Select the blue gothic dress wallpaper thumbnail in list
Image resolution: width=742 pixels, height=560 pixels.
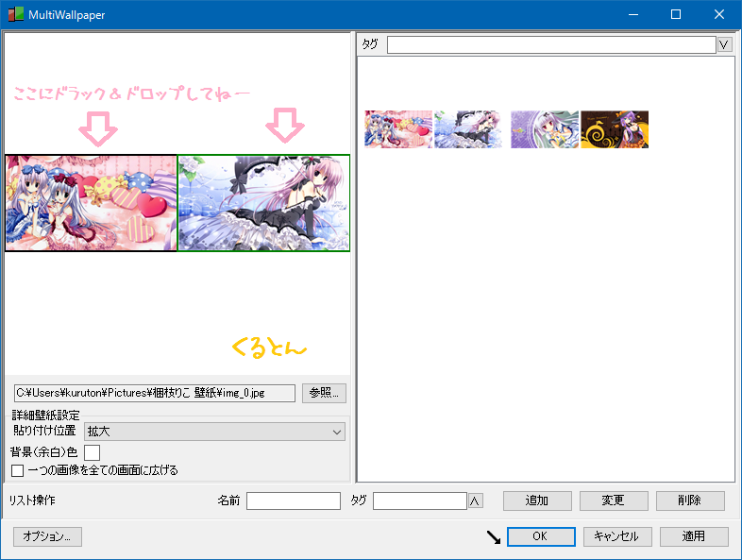click(468, 129)
